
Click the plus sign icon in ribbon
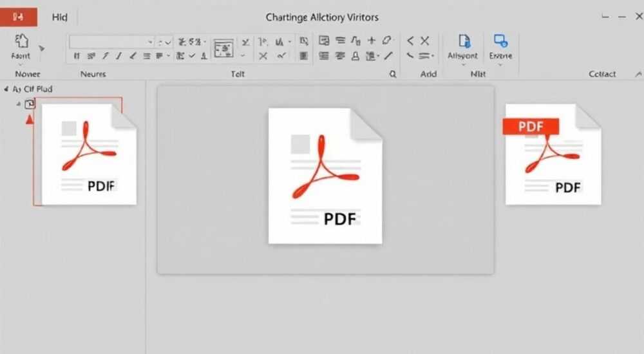[372, 41]
